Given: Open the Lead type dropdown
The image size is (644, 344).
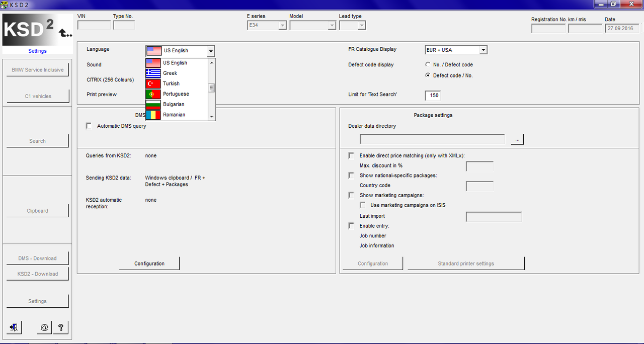Looking at the screenshot, I should click(x=361, y=25).
